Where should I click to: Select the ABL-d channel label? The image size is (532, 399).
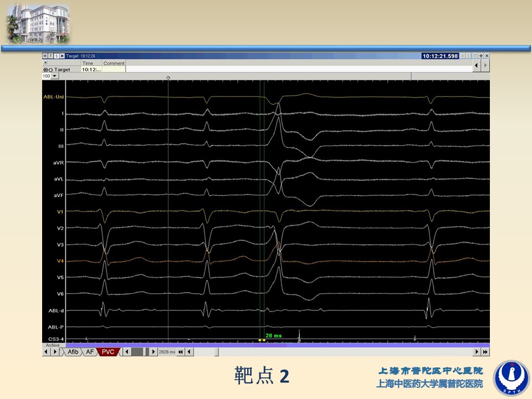pyautogui.click(x=56, y=310)
